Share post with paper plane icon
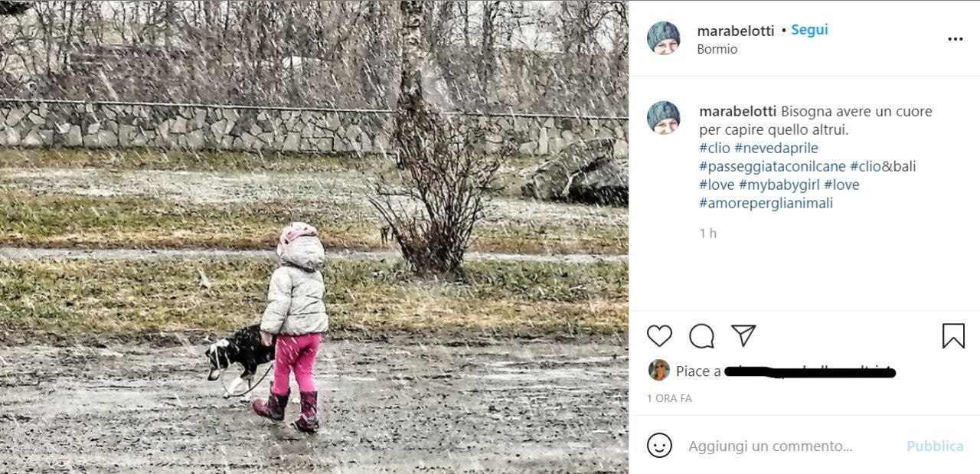 [x=743, y=335]
